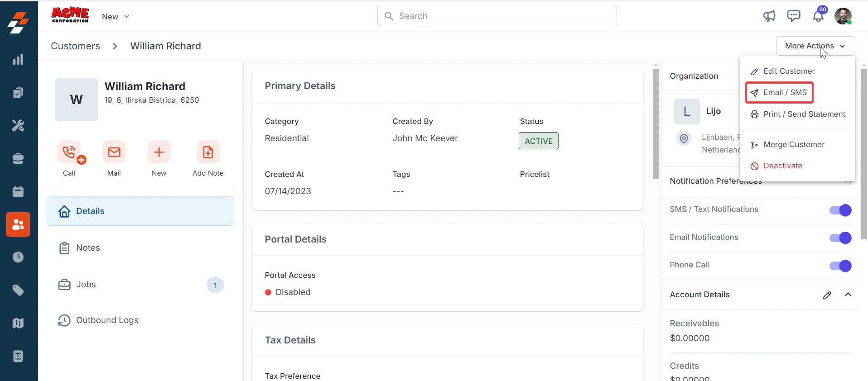Screen dimensions: 868x381
Task: Click the Call customer icon
Action: tap(69, 152)
